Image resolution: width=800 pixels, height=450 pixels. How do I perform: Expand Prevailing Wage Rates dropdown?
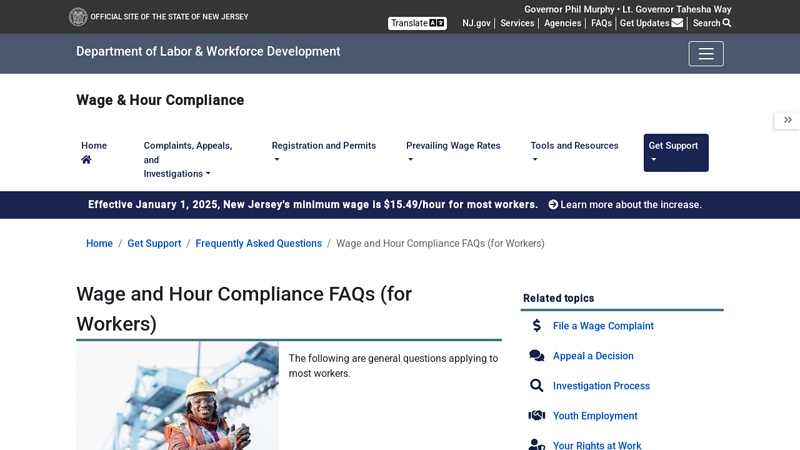pyautogui.click(x=453, y=152)
